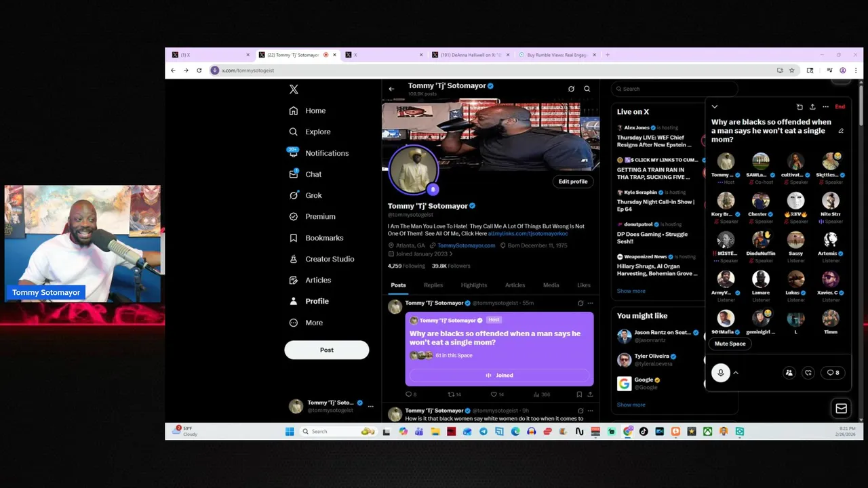
Task: Click the 4,759 Following link
Action: click(406, 266)
